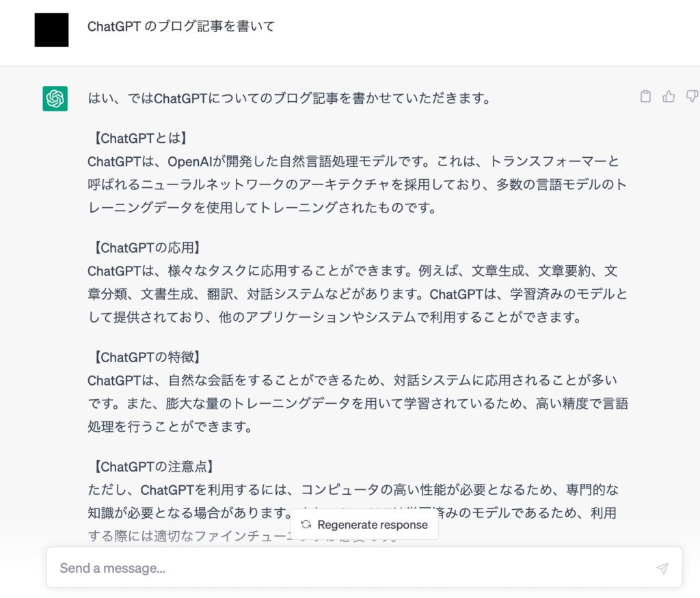Click the 【ChatGPTの応用】 heading
Screen dimensions: 700x598
tap(147, 247)
